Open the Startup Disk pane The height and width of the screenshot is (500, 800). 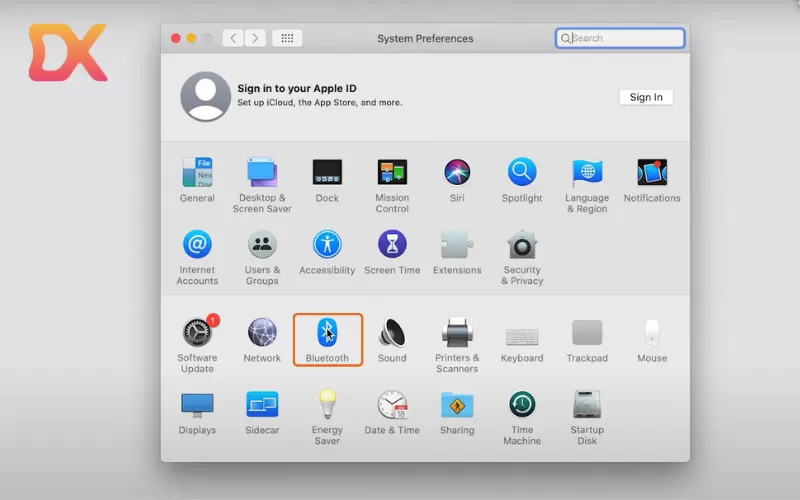pos(587,405)
